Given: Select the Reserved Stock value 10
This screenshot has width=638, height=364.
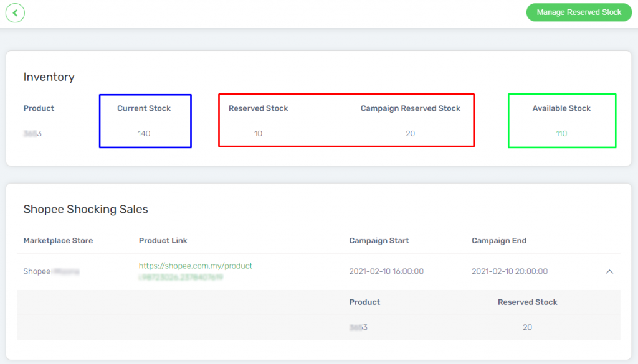Looking at the screenshot, I should pos(258,133).
